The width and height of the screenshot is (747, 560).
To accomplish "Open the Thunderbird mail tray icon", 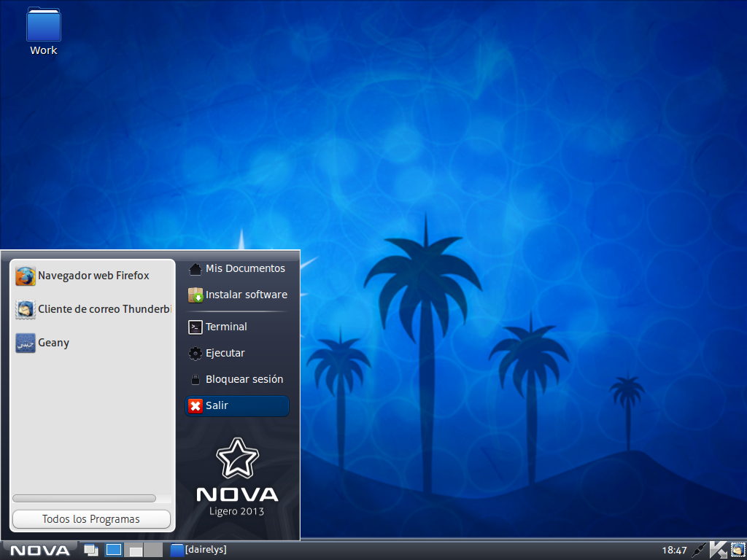I will click(x=737, y=550).
